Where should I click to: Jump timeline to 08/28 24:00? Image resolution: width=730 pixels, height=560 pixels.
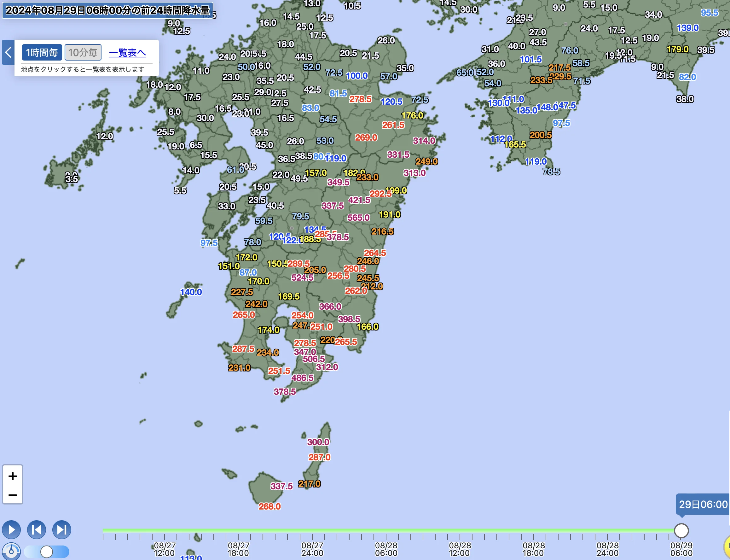(x=607, y=549)
